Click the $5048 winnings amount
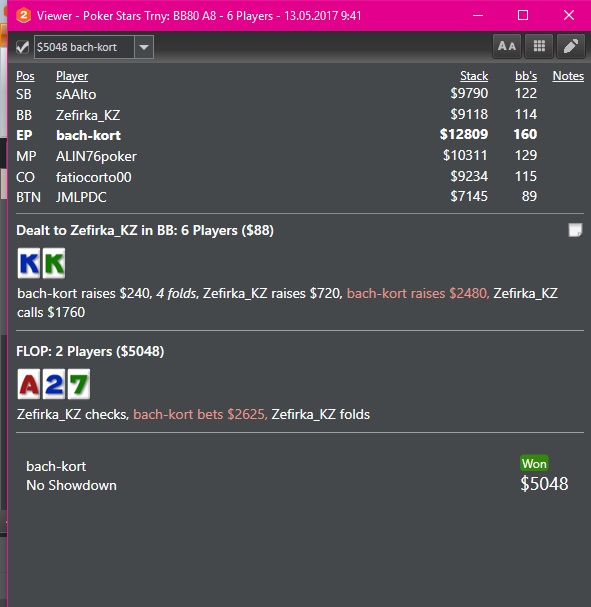This screenshot has height=607, width=591. 544,484
